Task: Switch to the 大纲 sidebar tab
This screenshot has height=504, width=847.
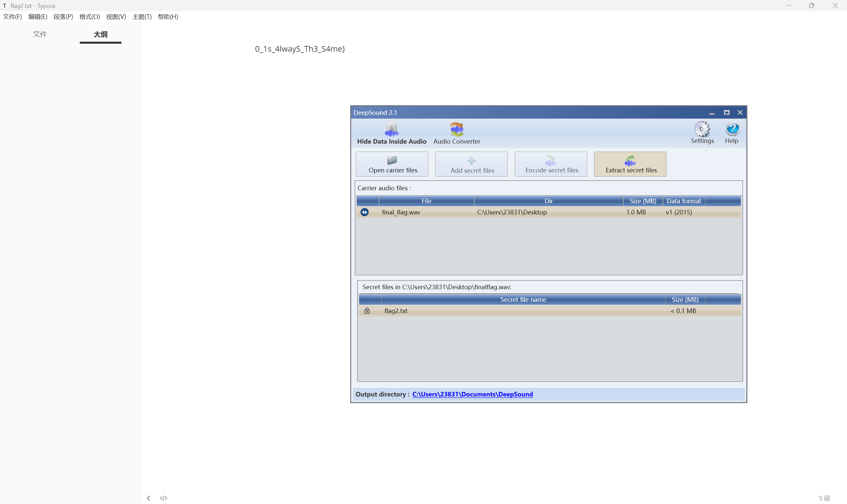Action: coord(101,34)
